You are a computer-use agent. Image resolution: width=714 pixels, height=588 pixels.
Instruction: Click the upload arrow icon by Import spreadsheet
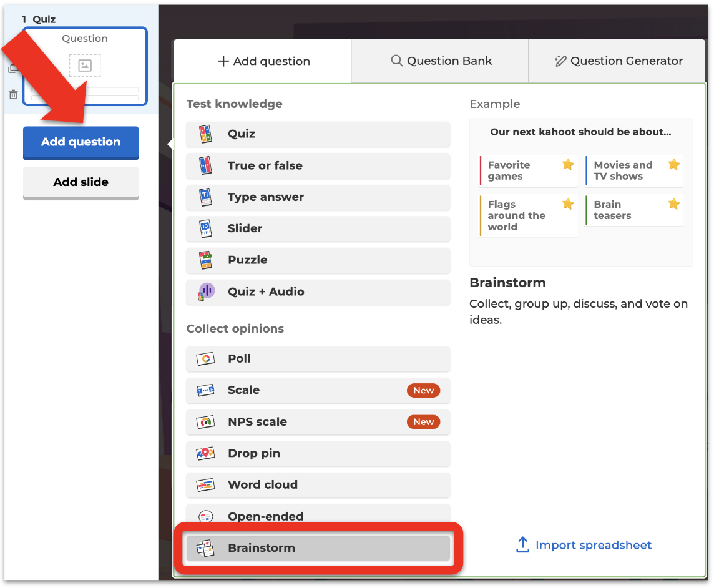pos(523,545)
